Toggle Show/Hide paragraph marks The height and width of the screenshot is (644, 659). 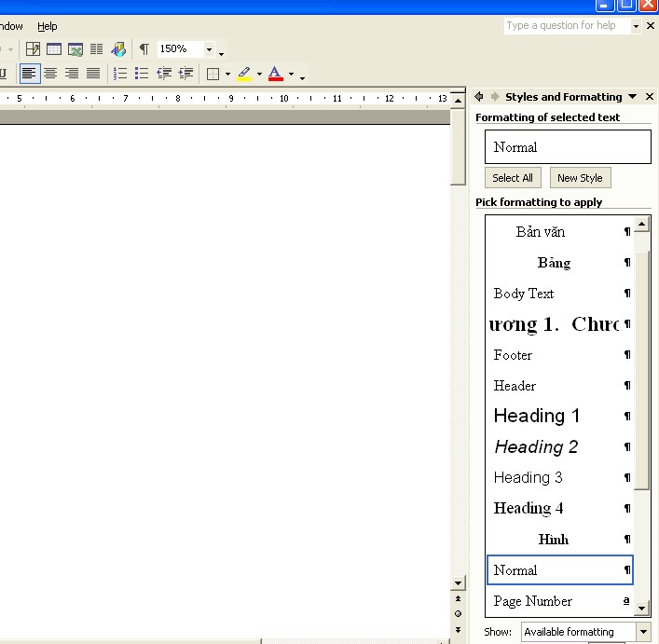tap(144, 49)
